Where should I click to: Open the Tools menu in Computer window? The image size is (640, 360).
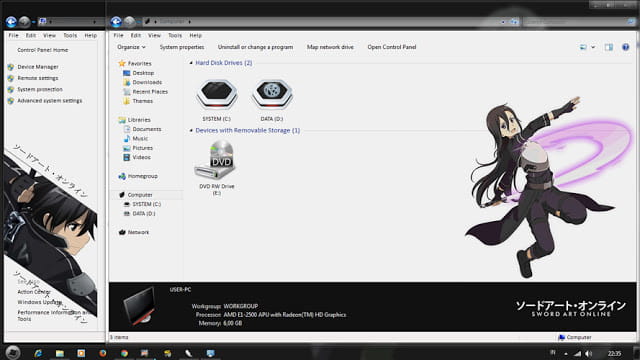tap(175, 36)
